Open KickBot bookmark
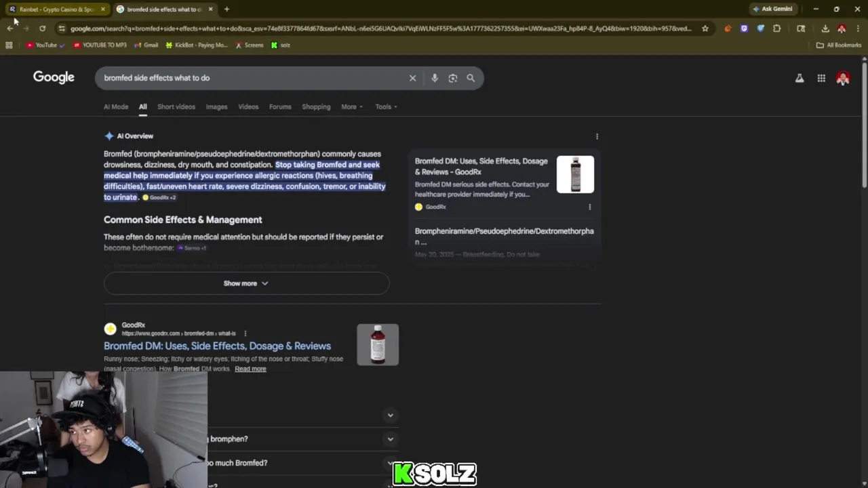Image resolution: width=868 pixels, height=488 pixels. (197, 45)
